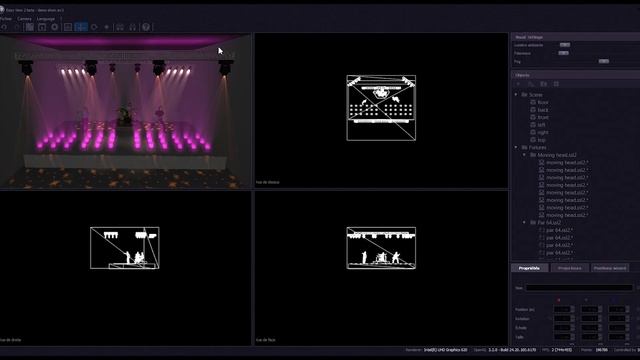The image size is (640, 360).
Task: Click the first Rotation value field
Action: tap(564, 319)
